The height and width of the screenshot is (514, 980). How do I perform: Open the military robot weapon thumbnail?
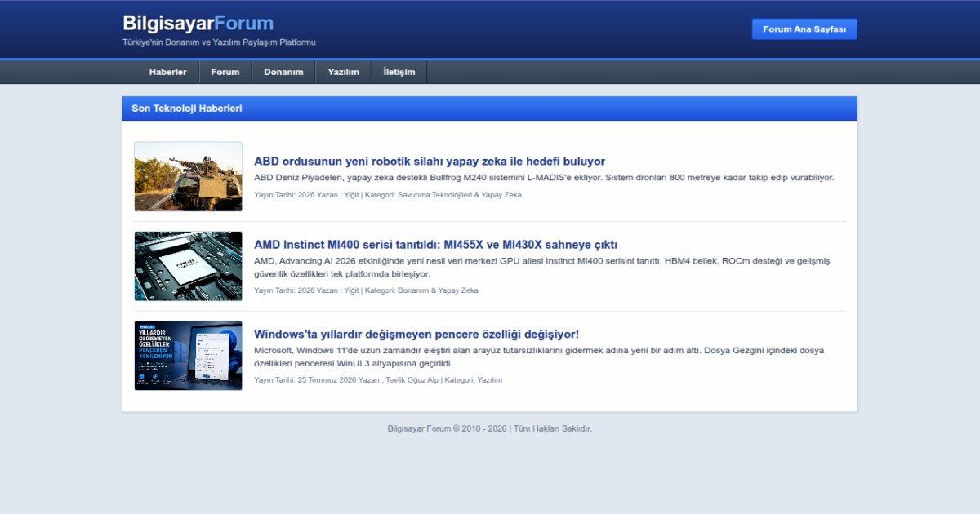click(188, 176)
